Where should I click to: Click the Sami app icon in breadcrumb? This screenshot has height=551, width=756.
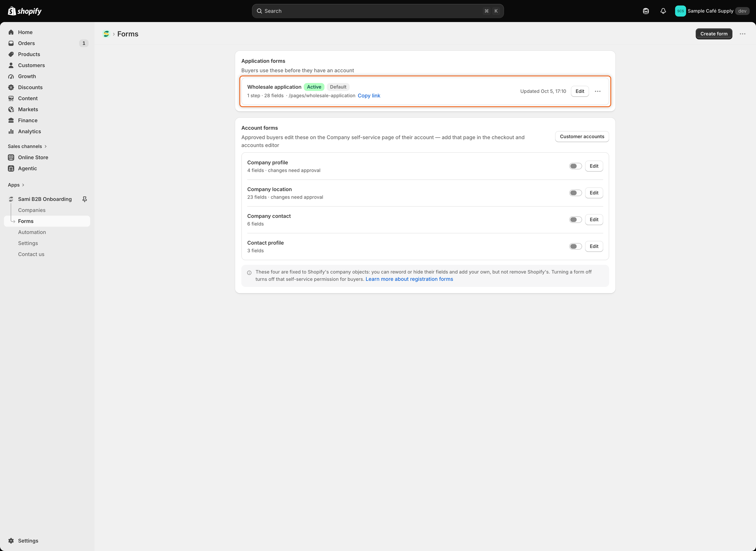click(x=106, y=34)
